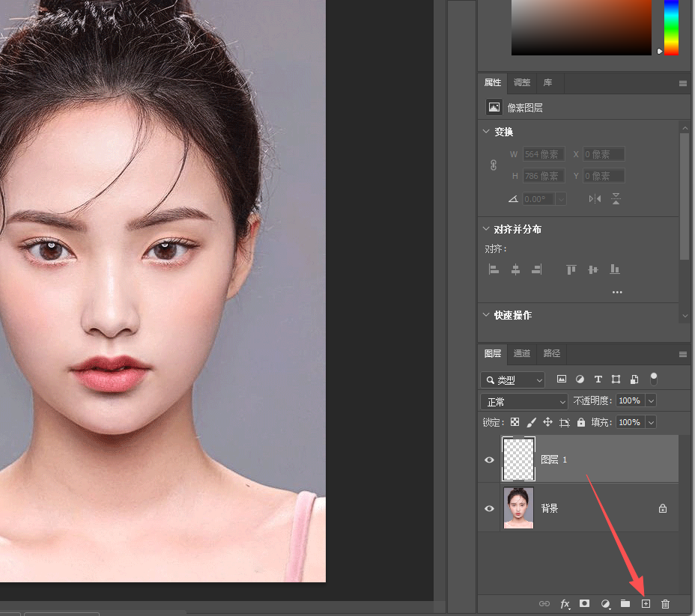The height and width of the screenshot is (616, 695).
Task: Filter layers by smart objects
Action: click(x=634, y=379)
